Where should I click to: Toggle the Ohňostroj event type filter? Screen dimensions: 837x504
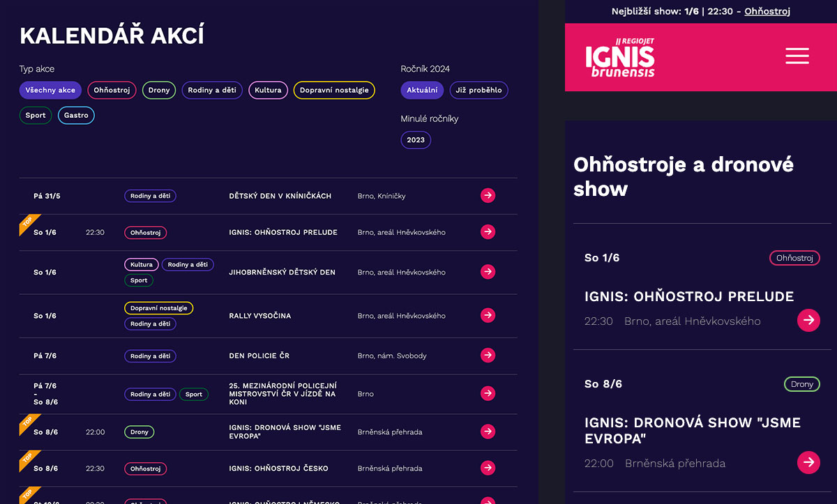(112, 91)
